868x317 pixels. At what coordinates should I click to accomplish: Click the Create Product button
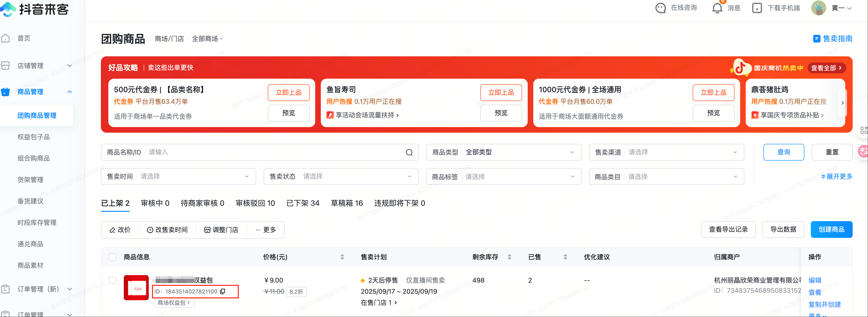click(831, 230)
